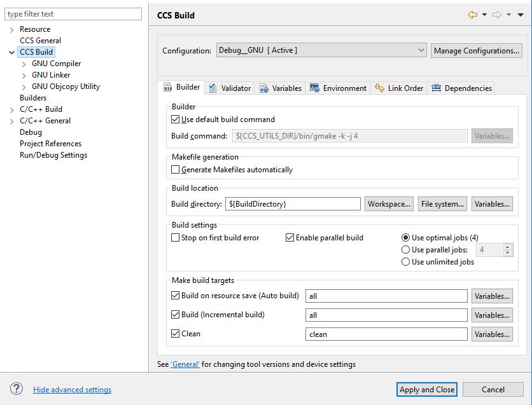Screen dimensions: 532x405
Task: Click the forward navigation arrow icon
Action: 497,15
